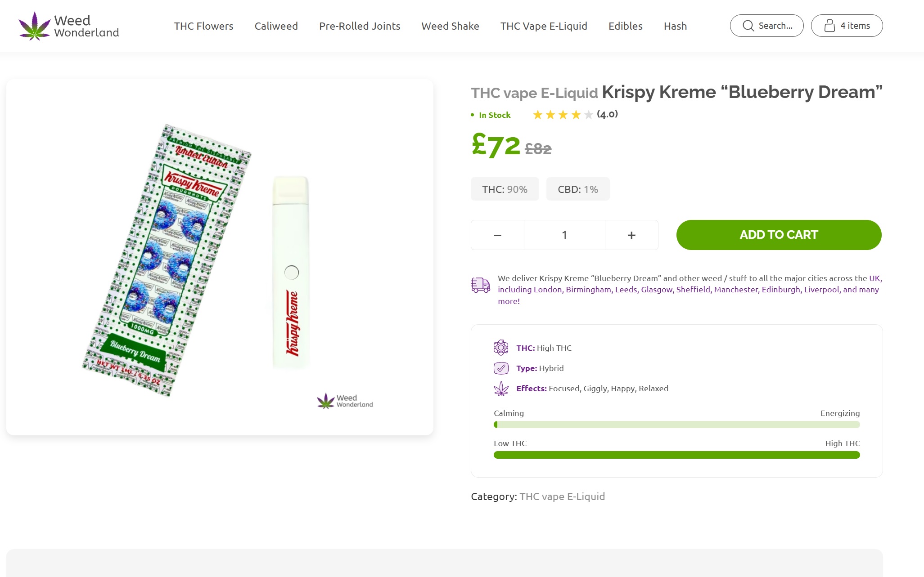This screenshot has width=924, height=577.
Task: Open the cart bag icon
Action: point(829,26)
